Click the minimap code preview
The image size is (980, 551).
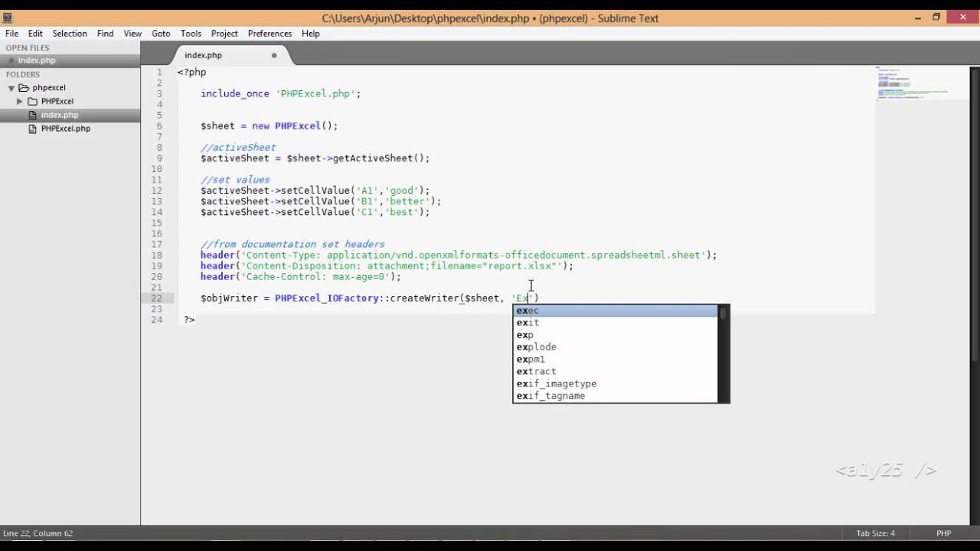pos(913,83)
